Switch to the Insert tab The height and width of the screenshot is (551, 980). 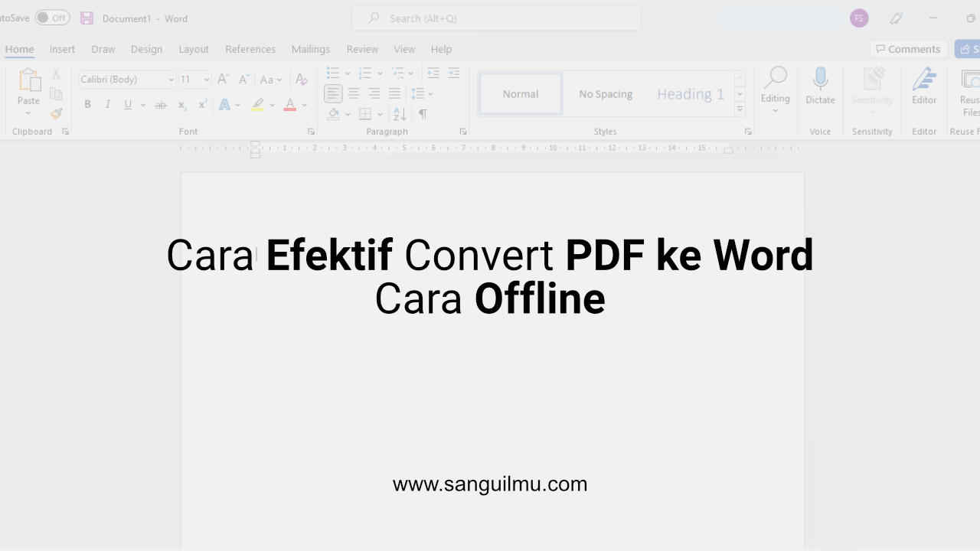pyautogui.click(x=62, y=49)
